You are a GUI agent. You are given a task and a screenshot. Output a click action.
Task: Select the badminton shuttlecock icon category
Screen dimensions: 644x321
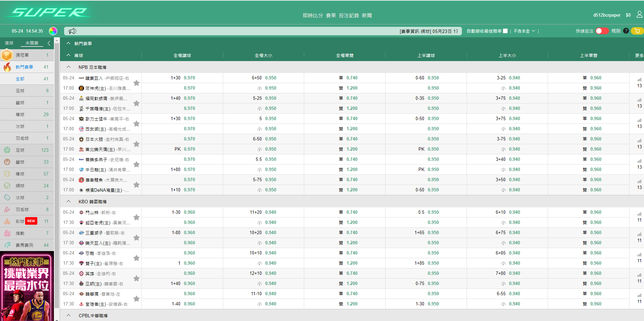(7, 209)
